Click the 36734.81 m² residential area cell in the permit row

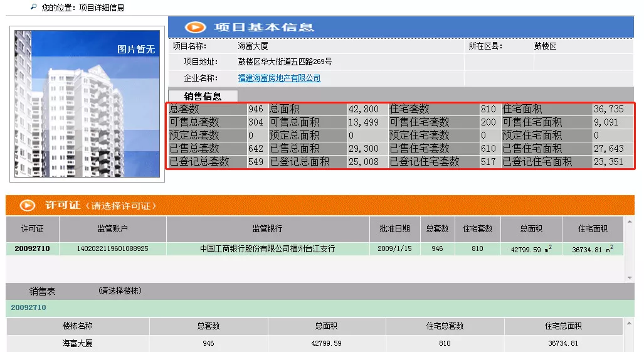(592, 249)
